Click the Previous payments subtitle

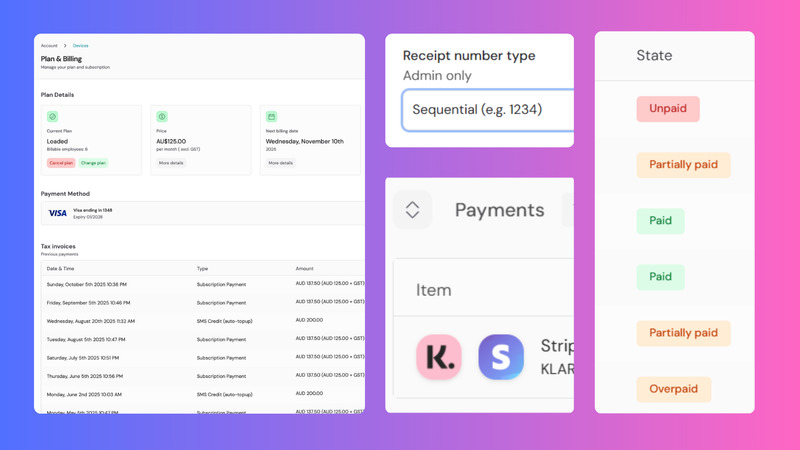60,254
